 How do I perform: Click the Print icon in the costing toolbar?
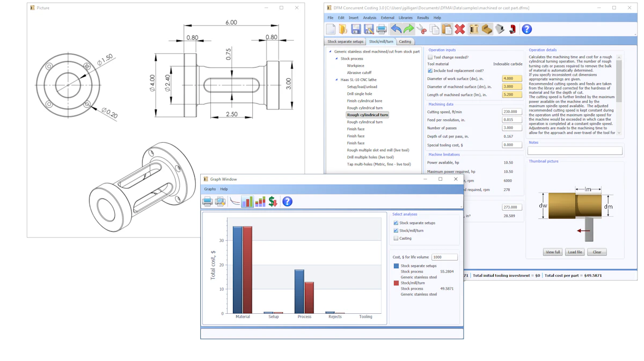click(381, 30)
